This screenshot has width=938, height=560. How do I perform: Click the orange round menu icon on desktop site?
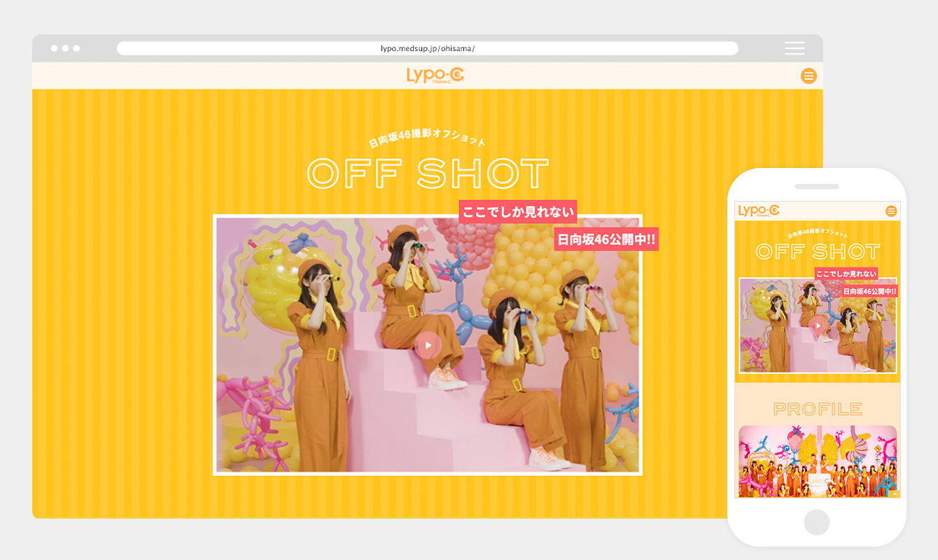click(x=808, y=76)
